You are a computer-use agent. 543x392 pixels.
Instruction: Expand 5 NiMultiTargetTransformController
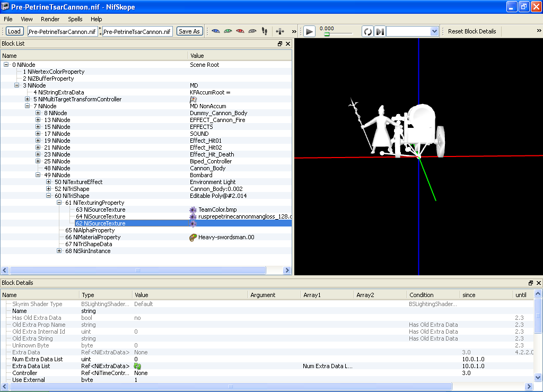[28, 99]
